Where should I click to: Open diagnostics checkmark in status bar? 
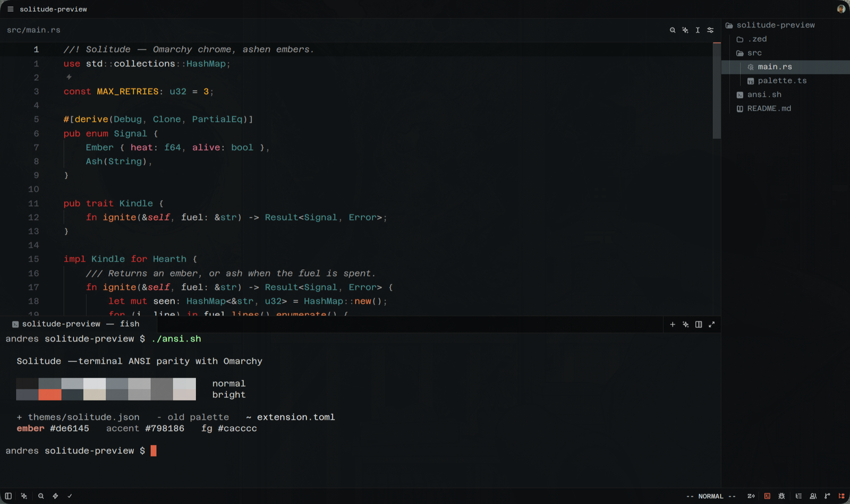(70, 496)
